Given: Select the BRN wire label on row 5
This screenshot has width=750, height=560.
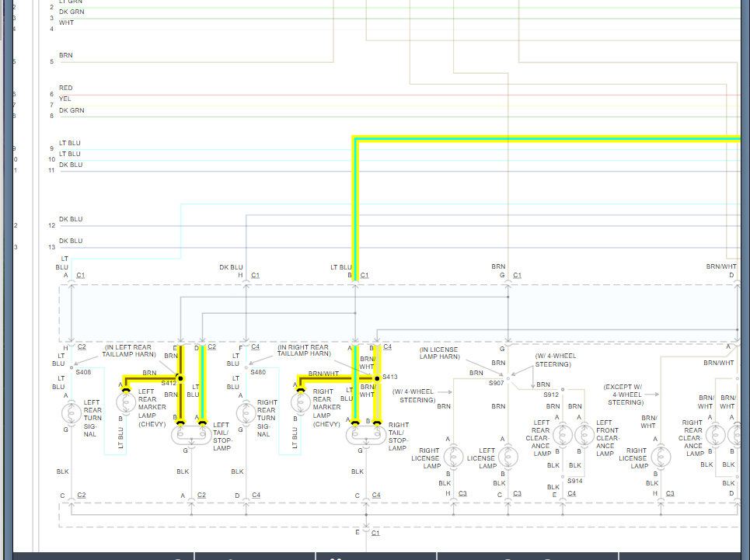Looking at the screenshot, I should [x=66, y=55].
